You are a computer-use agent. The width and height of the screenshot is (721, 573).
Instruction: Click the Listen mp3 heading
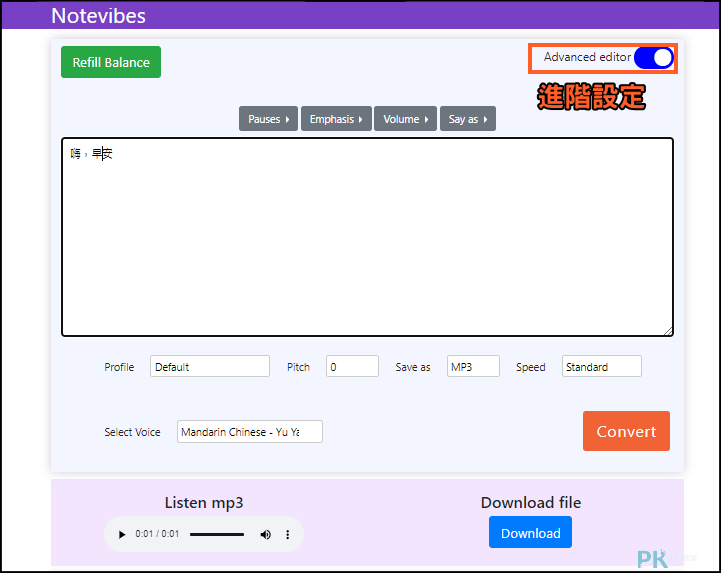[x=204, y=503]
